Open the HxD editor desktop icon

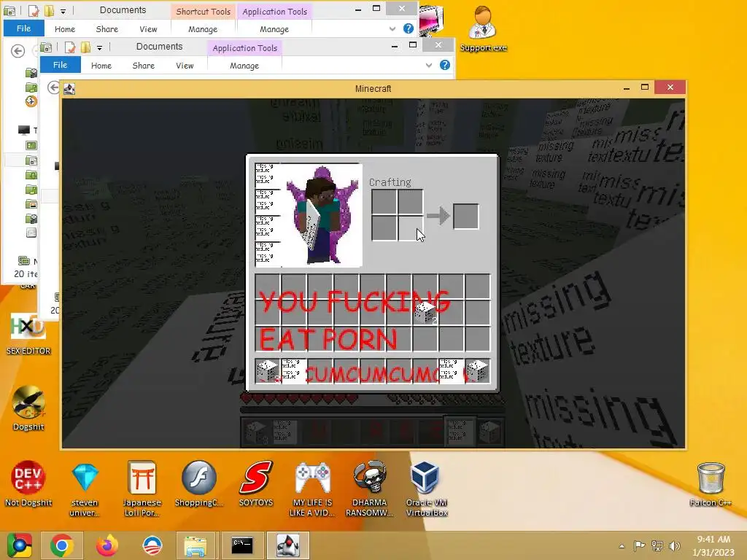pyautogui.click(x=28, y=334)
